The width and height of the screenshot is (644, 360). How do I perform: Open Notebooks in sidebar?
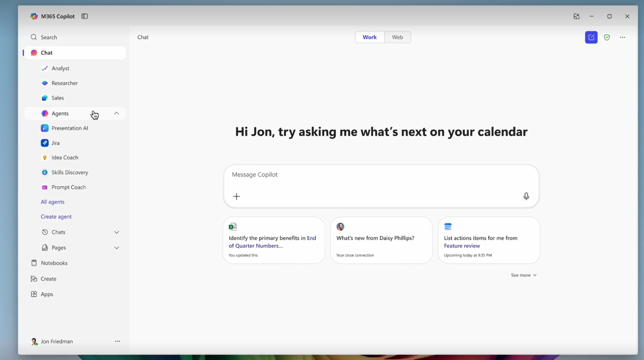click(x=54, y=263)
